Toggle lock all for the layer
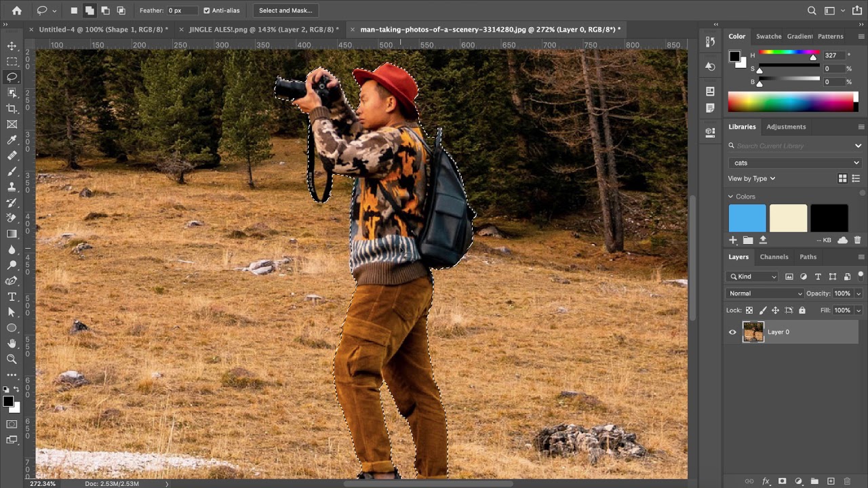This screenshot has width=868, height=488. [x=802, y=310]
